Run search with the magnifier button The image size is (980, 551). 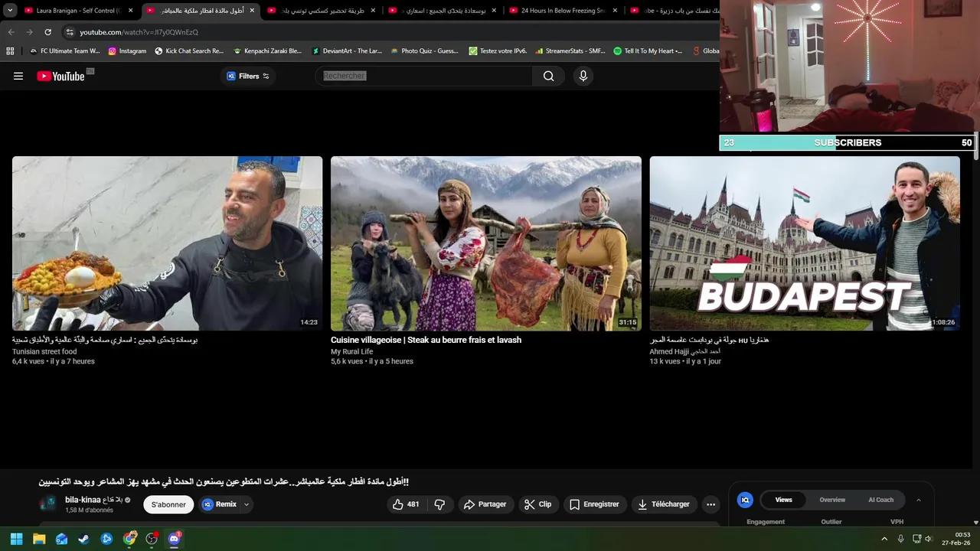pyautogui.click(x=548, y=76)
